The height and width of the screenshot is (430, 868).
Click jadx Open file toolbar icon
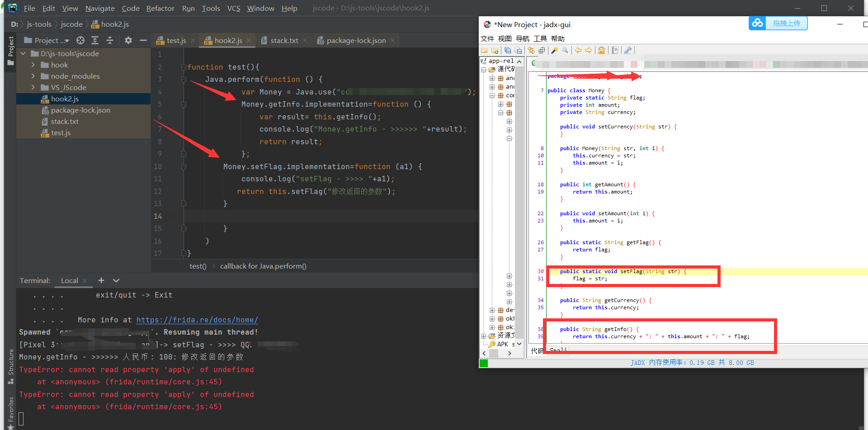point(484,51)
